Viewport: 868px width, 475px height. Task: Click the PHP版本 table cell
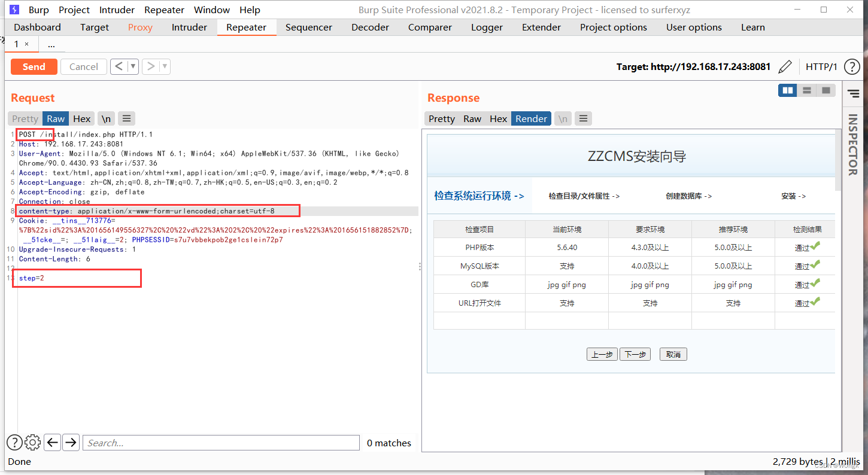coord(479,247)
